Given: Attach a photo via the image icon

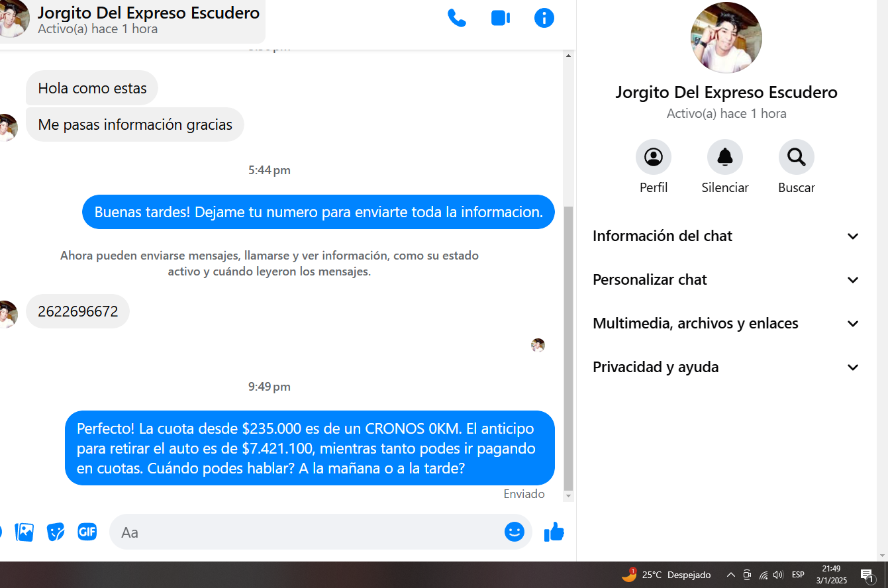Looking at the screenshot, I should click(25, 532).
